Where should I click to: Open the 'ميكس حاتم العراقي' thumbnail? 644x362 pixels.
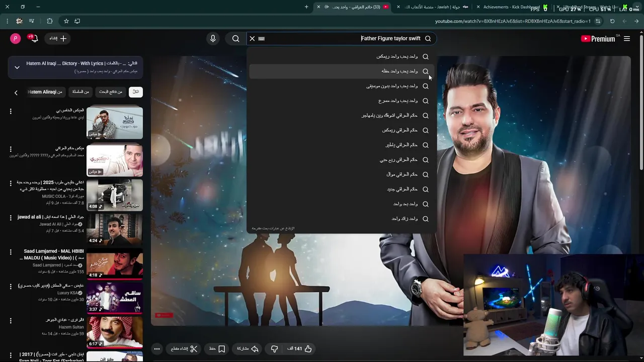[115, 160]
